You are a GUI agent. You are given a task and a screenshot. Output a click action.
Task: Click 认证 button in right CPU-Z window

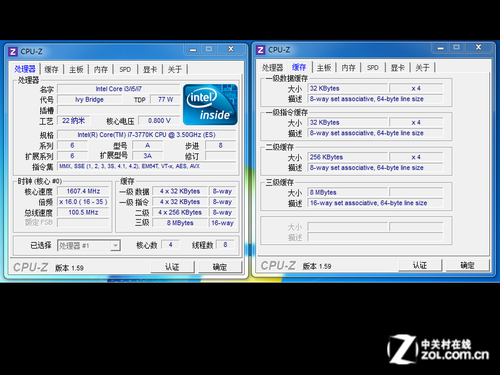click(420, 265)
